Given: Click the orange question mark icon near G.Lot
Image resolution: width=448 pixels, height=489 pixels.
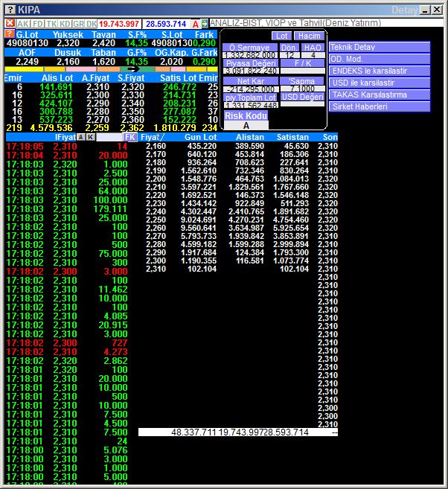Looking at the screenshot, I should [x=10, y=33].
